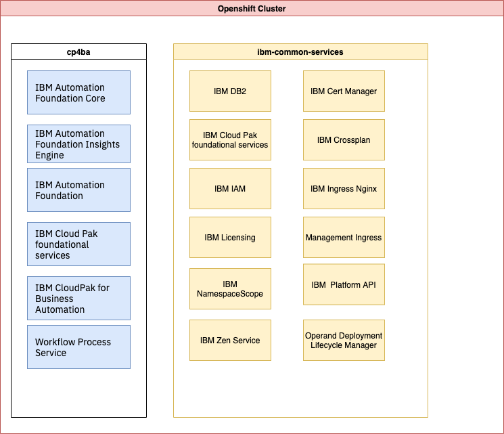Select the IBM Automation Foundation Core box
Viewport: 504px width, 434px height.
coord(78,93)
